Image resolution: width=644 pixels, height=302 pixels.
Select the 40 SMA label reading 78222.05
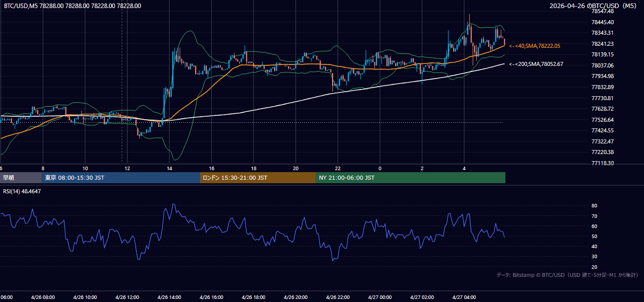(x=535, y=46)
